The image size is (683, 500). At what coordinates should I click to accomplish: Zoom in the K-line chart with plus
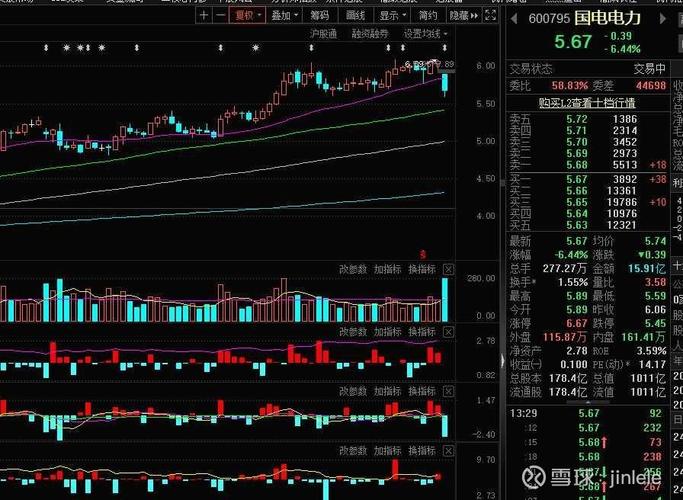(x=203, y=16)
